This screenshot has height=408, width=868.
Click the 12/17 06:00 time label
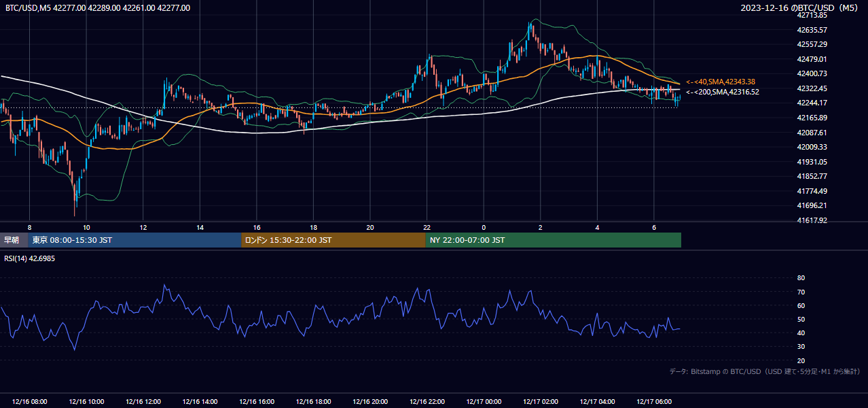[653, 402]
